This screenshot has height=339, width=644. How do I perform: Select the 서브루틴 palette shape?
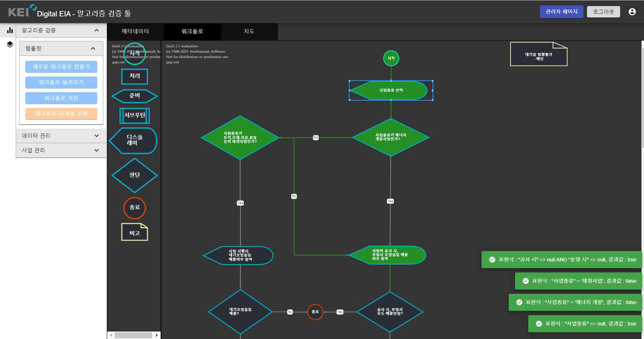tap(135, 115)
